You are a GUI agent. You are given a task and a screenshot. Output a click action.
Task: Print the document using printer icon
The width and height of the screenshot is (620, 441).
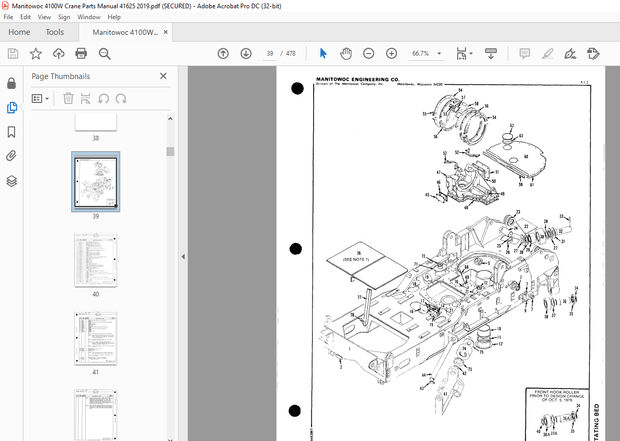tap(81, 53)
